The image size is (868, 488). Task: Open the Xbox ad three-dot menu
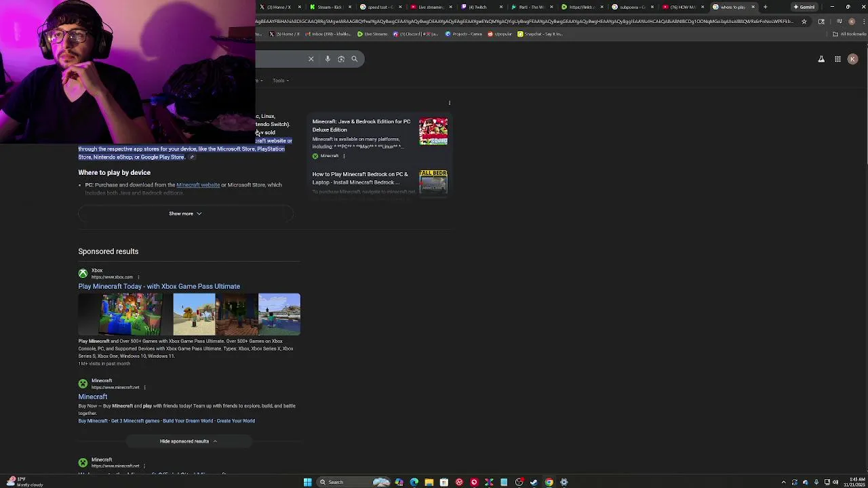(138, 277)
